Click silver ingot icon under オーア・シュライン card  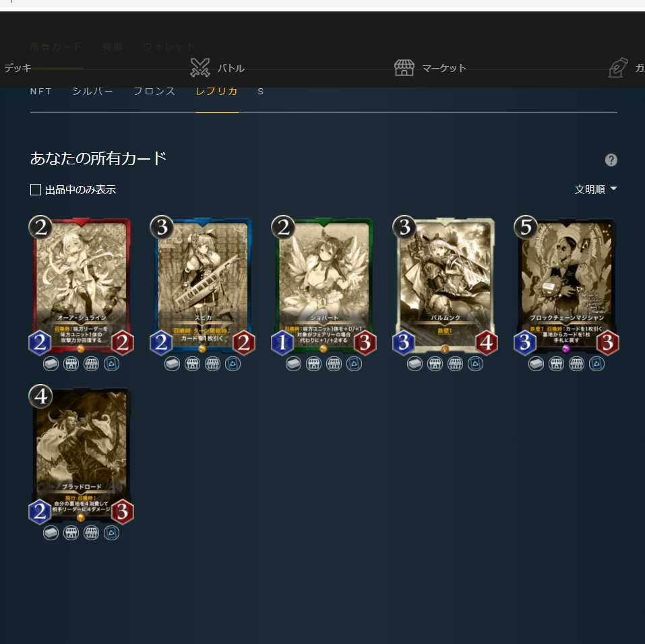[51, 364]
